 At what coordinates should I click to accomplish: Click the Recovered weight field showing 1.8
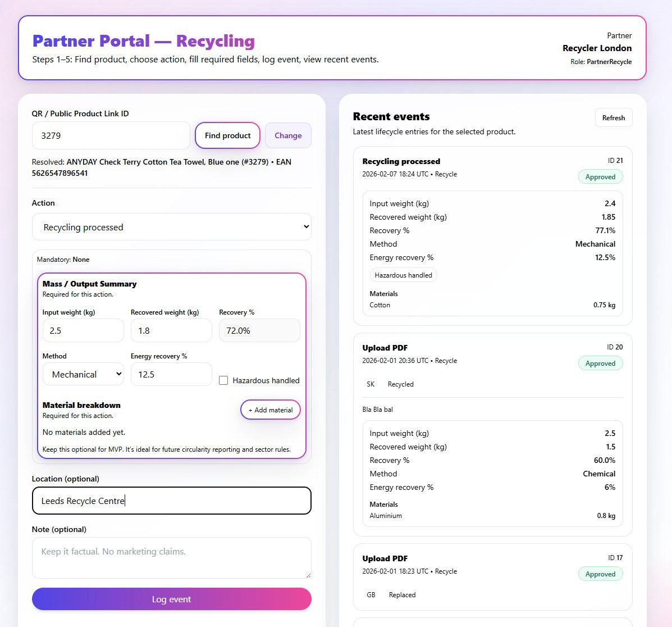[x=171, y=330]
